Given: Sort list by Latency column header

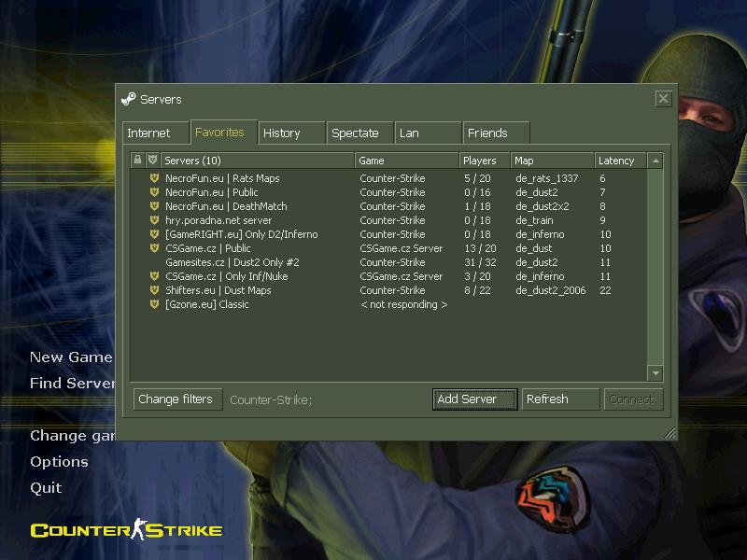Looking at the screenshot, I should 620,161.
